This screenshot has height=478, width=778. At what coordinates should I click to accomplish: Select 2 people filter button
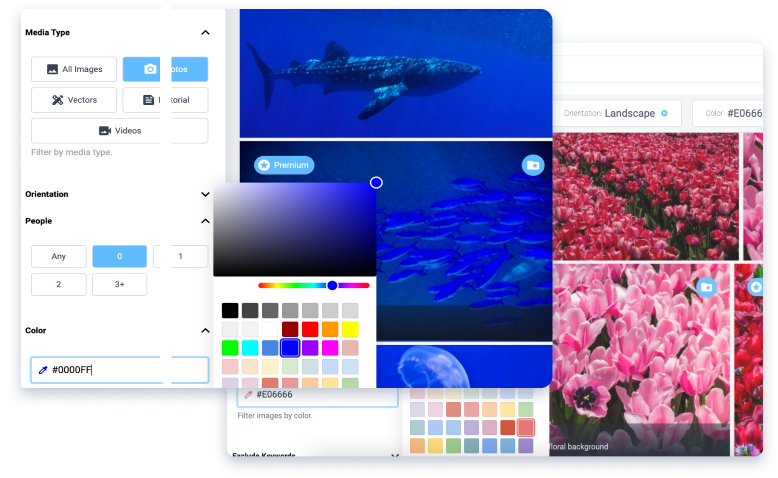click(x=59, y=284)
